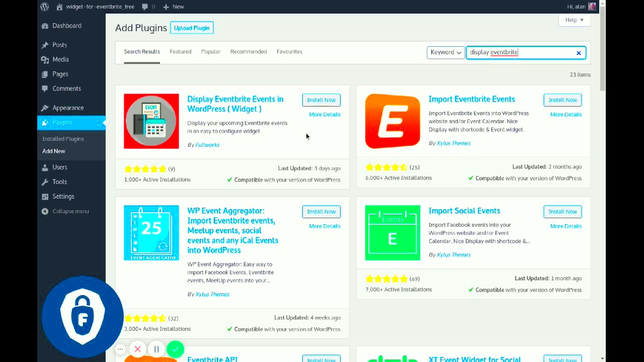
Task: Open comments bubble in admin bar
Action: [145, 7]
